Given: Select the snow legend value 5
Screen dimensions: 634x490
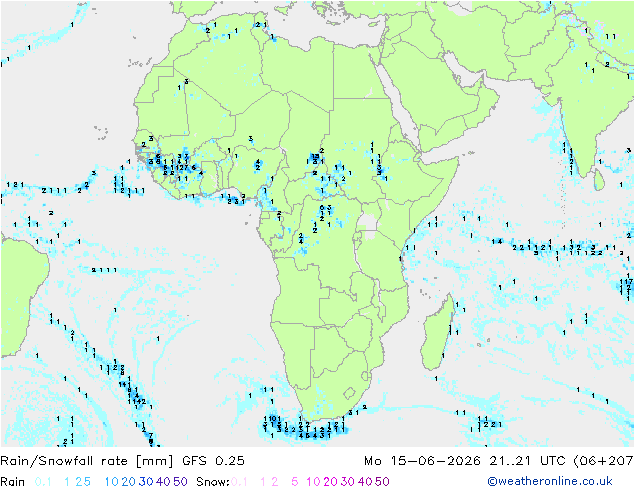Looking at the screenshot, I should [x=295, y=482].
